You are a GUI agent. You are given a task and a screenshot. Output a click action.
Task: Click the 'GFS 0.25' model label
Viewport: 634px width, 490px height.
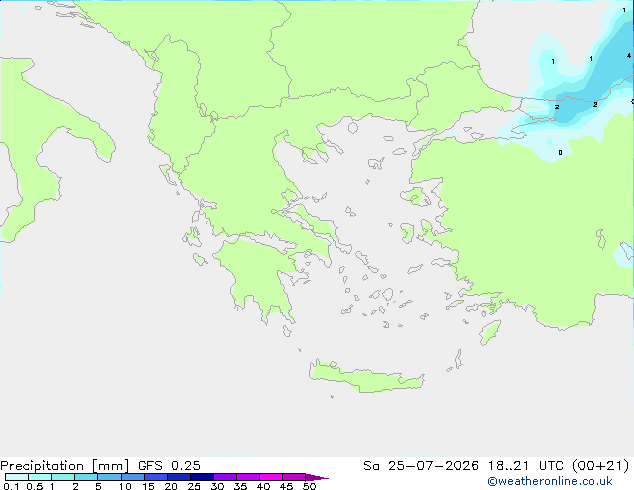pos(169,466)
